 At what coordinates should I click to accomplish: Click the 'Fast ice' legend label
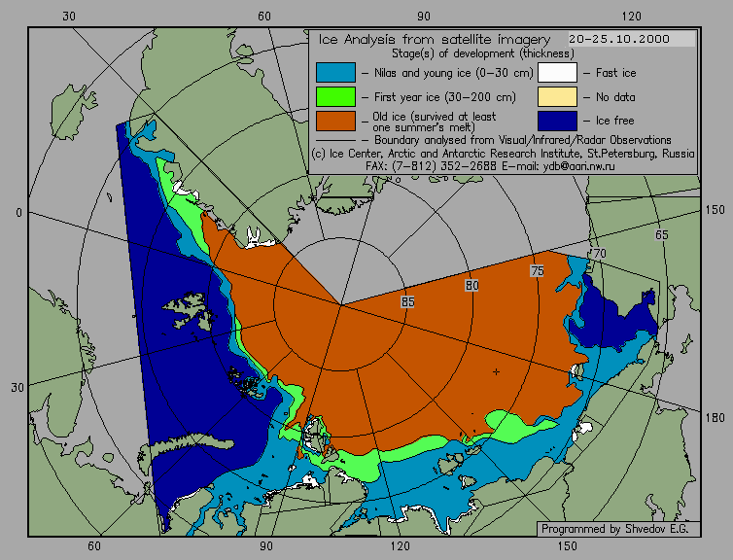coord(615,73)
